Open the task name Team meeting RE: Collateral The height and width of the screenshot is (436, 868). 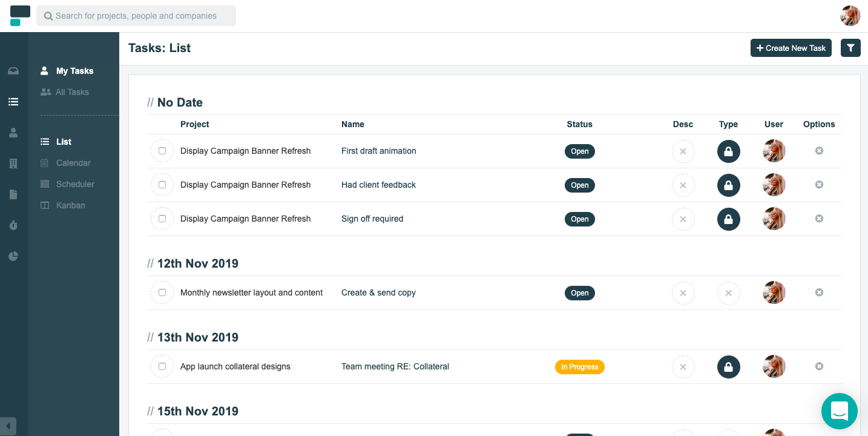pos(395,366)
